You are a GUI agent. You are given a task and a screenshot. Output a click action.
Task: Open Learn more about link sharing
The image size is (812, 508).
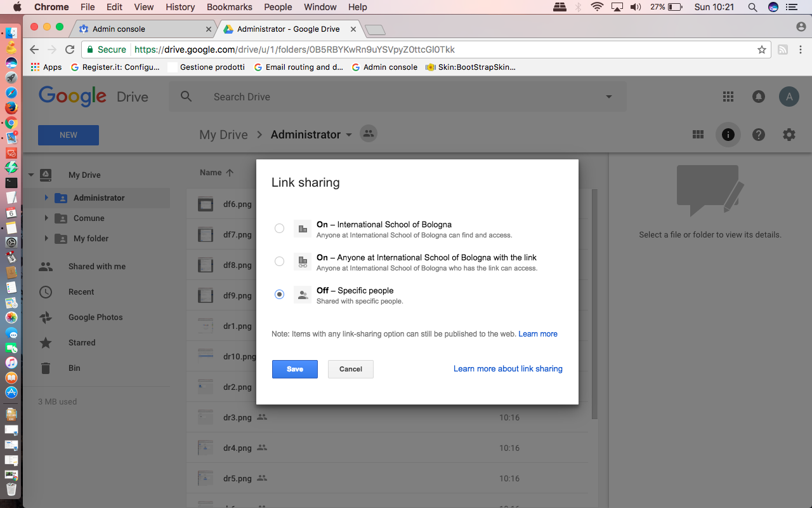coord(508,368)
